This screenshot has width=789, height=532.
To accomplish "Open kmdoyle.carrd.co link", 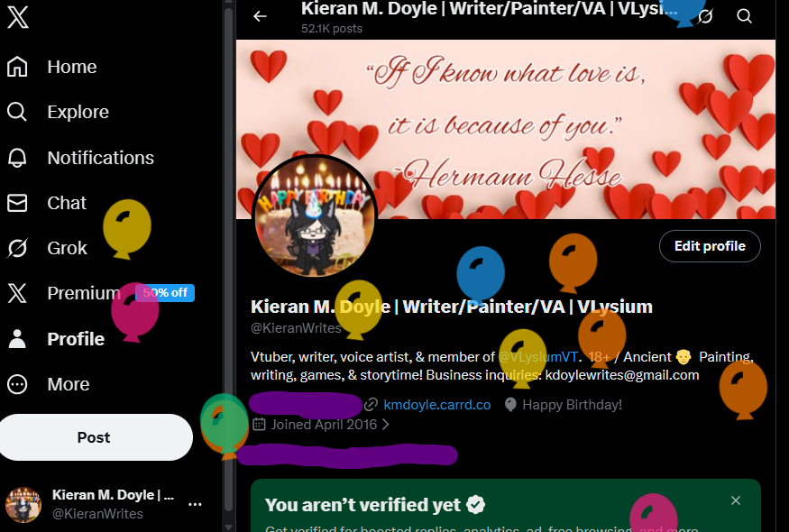I will pos(436,405).
